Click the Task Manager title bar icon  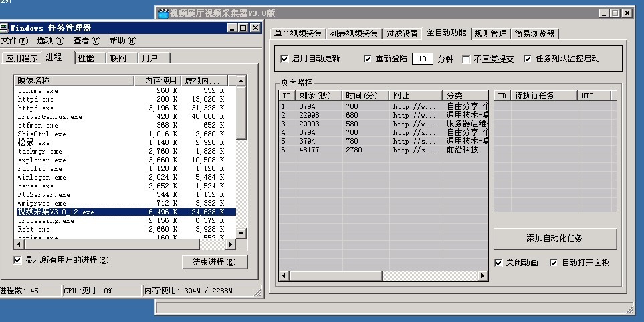(x=4, y=28)
